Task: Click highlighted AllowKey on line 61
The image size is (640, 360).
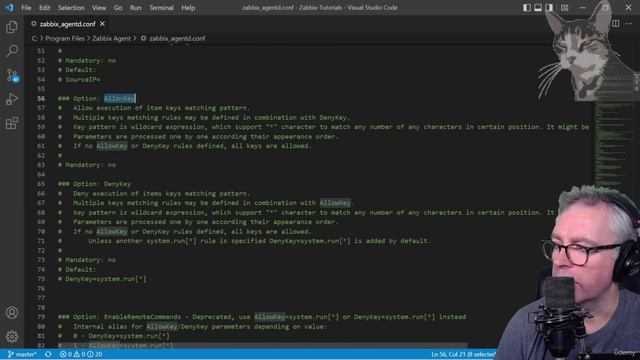Action: 112,146
